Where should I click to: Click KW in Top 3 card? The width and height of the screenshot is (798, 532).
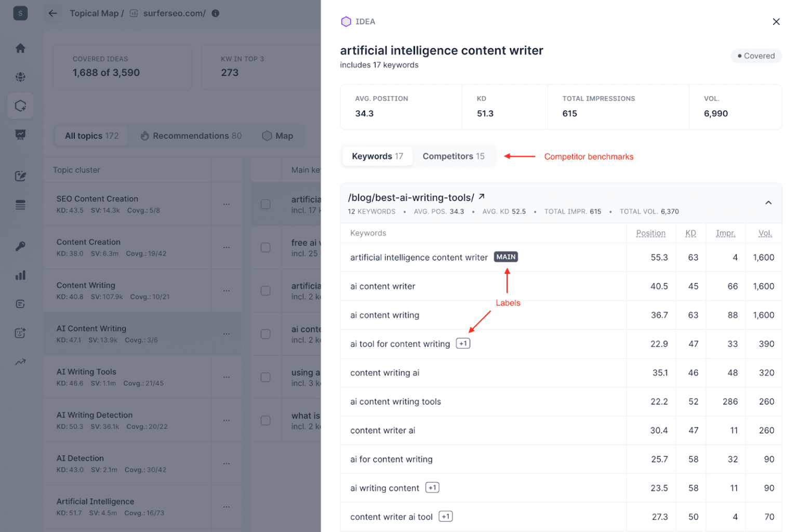tap(261, 67)
